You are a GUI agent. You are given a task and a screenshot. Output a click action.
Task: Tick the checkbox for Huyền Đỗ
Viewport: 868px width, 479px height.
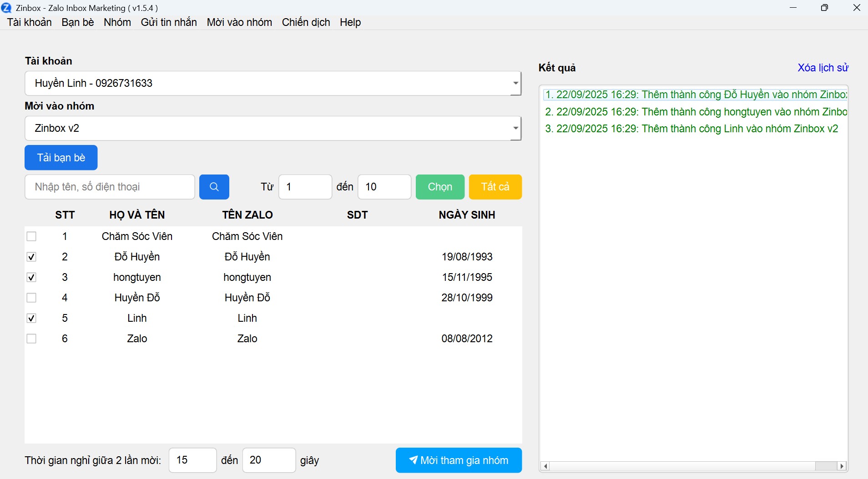(x=31, y=298)
